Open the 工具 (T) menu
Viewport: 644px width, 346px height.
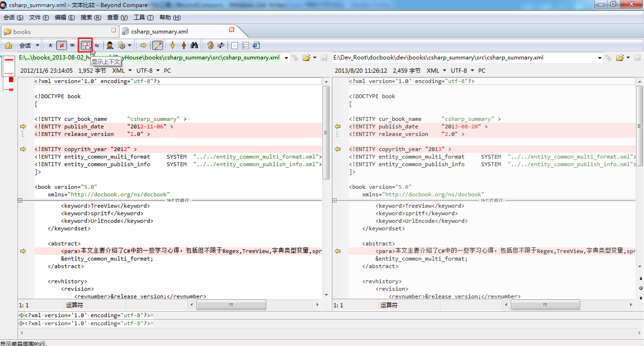coord(144,17)
